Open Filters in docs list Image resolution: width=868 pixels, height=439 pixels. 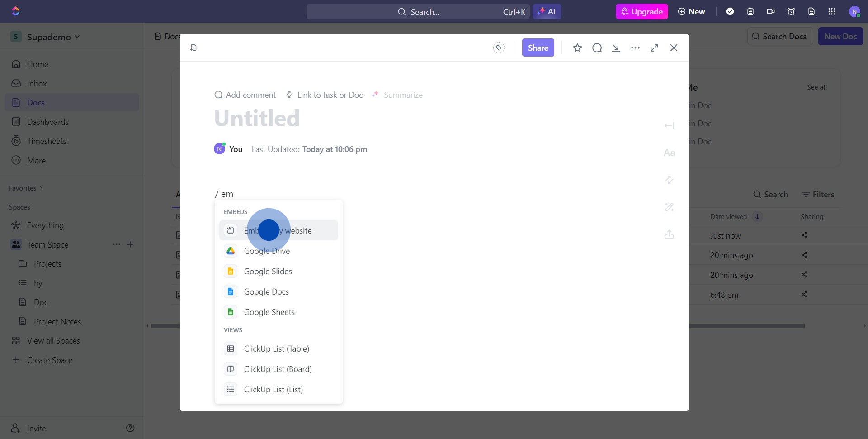(x=818, y=195)
